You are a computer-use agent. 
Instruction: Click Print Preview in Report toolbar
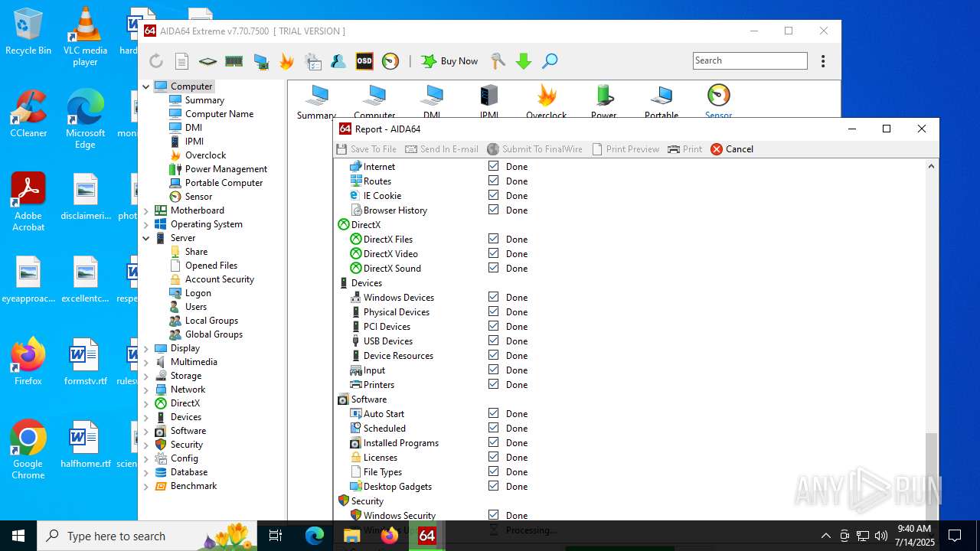(626, 149)
